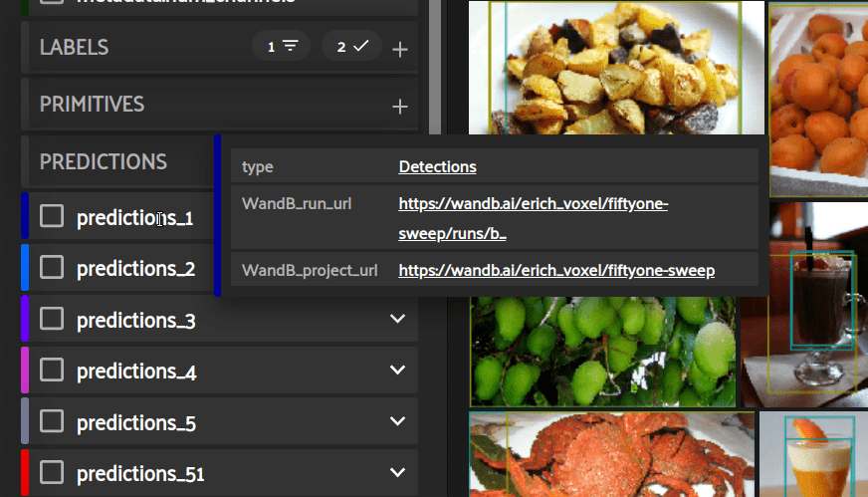Open the roasted potatoes image
Viewport: 868px width, 497px height.
click(x=616, y=67)
